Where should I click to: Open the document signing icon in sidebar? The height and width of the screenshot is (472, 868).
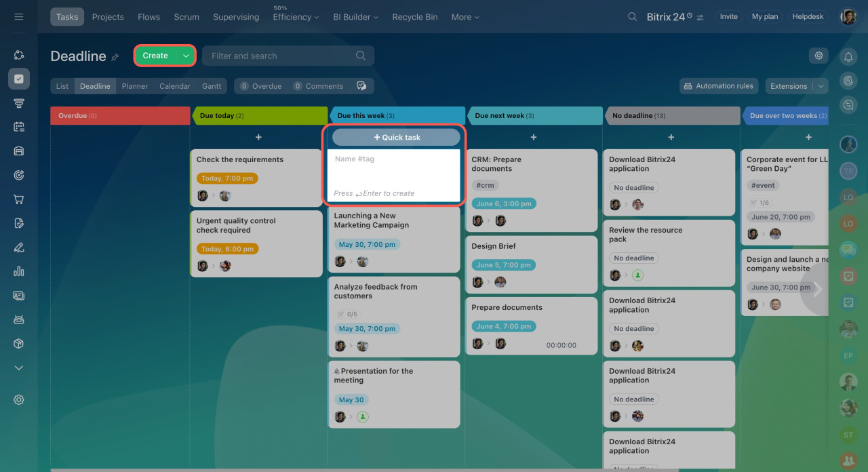tap(19, 223)
